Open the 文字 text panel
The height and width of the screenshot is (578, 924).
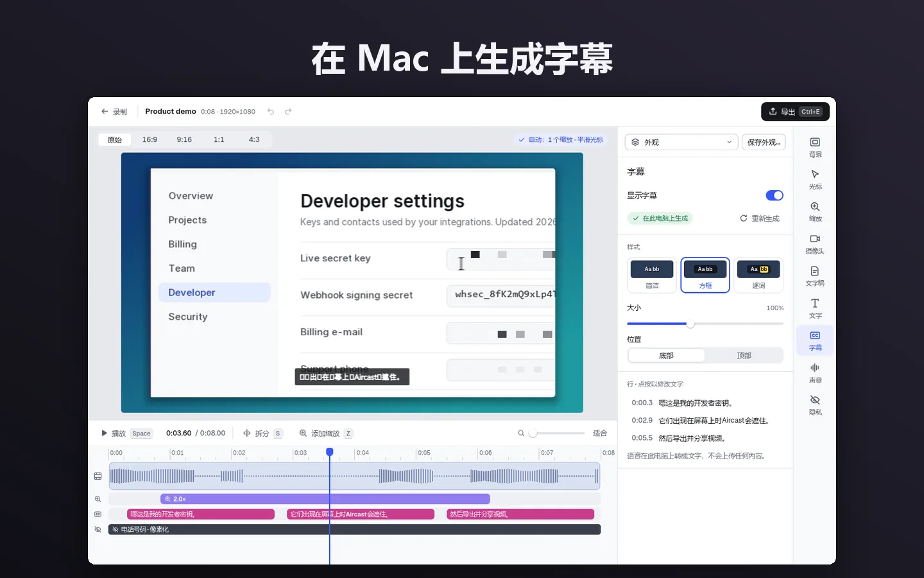click(815, 308)
